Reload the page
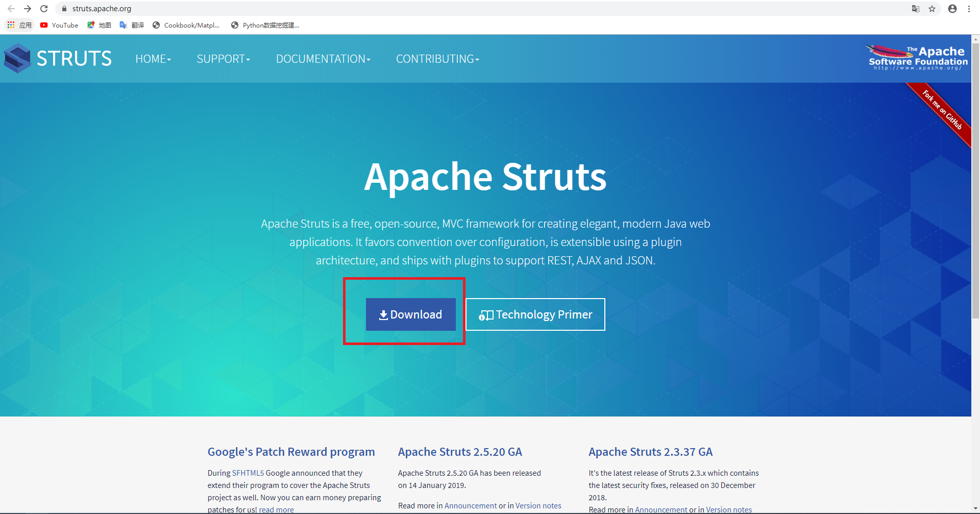980x514 pixels. pyautogui.click(x=44, y=8)
